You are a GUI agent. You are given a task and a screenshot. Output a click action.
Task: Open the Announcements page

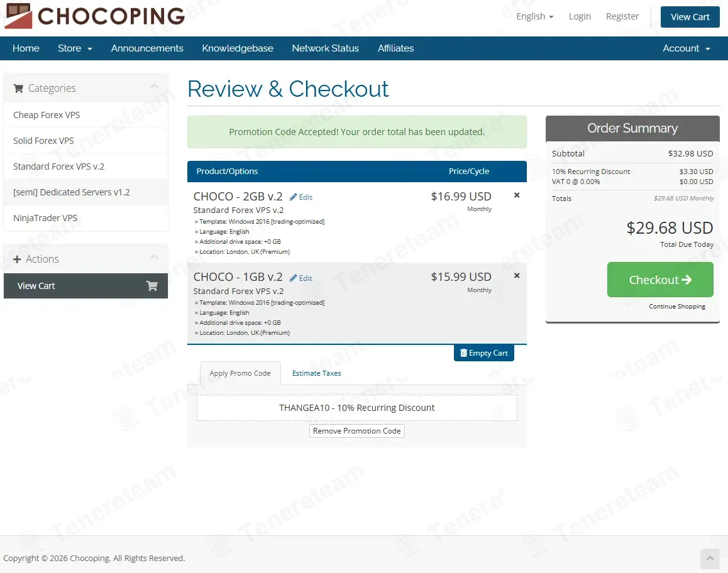click(147, 48)
